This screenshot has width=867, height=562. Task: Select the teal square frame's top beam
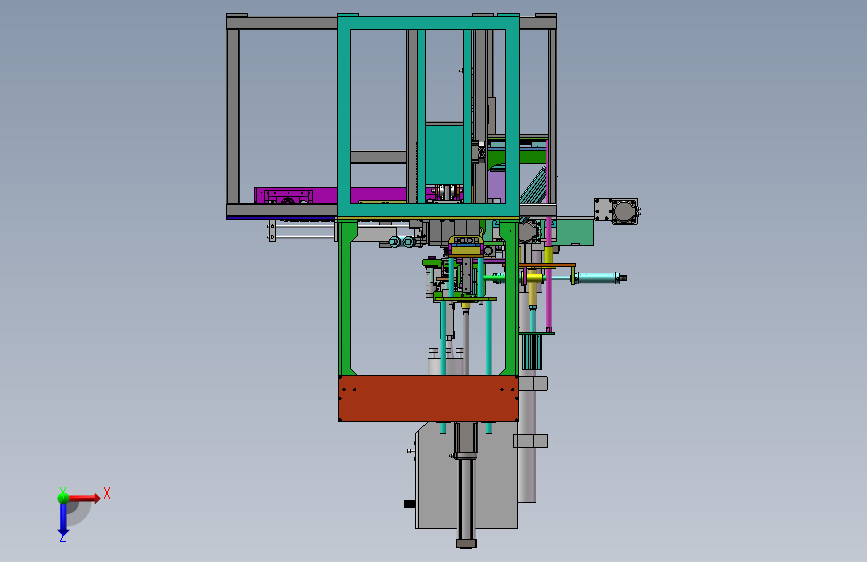428,23
